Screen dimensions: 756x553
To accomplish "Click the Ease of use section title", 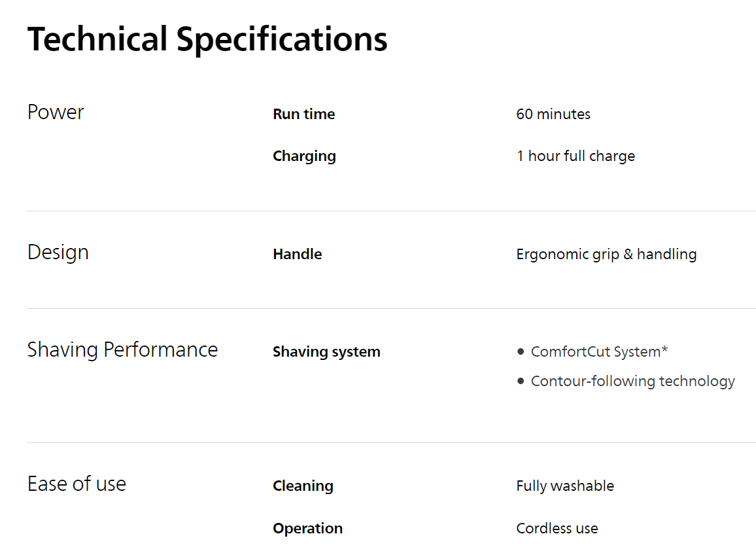I will coord(77,484).
